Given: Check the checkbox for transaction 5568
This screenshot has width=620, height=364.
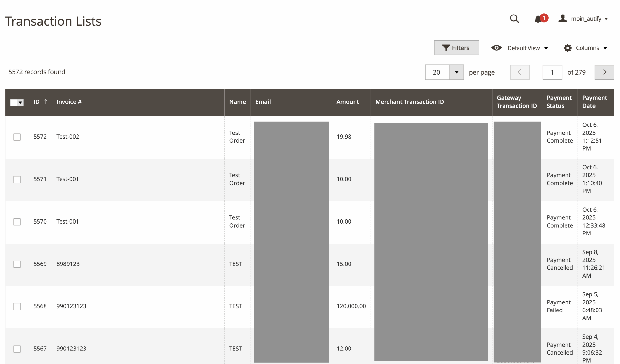Looking at the screenshot, I should click(17, 307).
